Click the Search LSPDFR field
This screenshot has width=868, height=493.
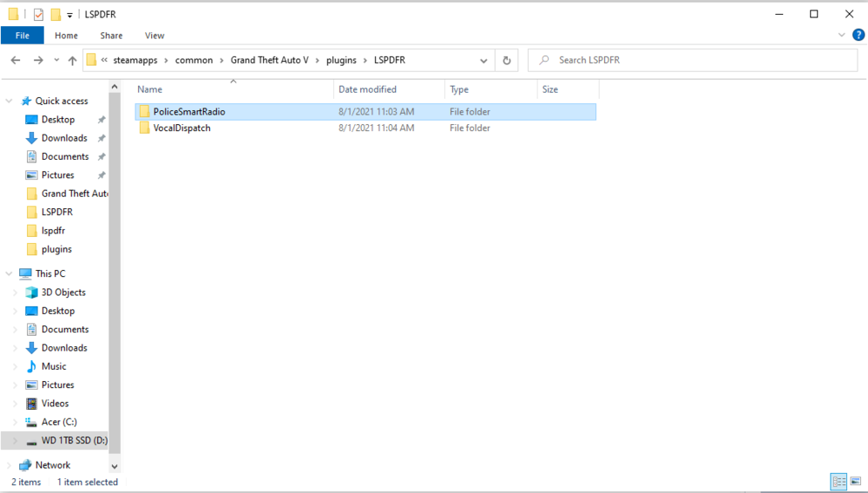point(693,60)
